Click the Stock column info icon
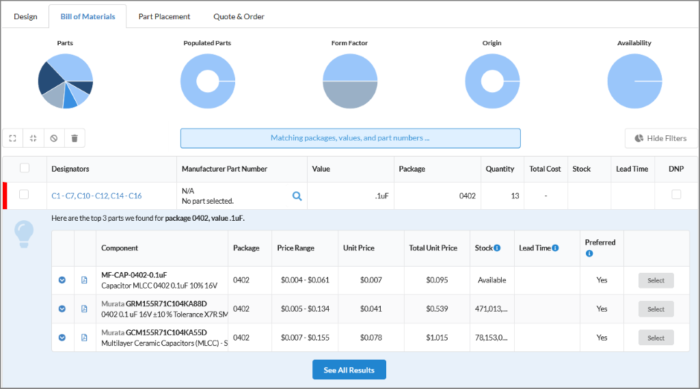 coord(497,248)
